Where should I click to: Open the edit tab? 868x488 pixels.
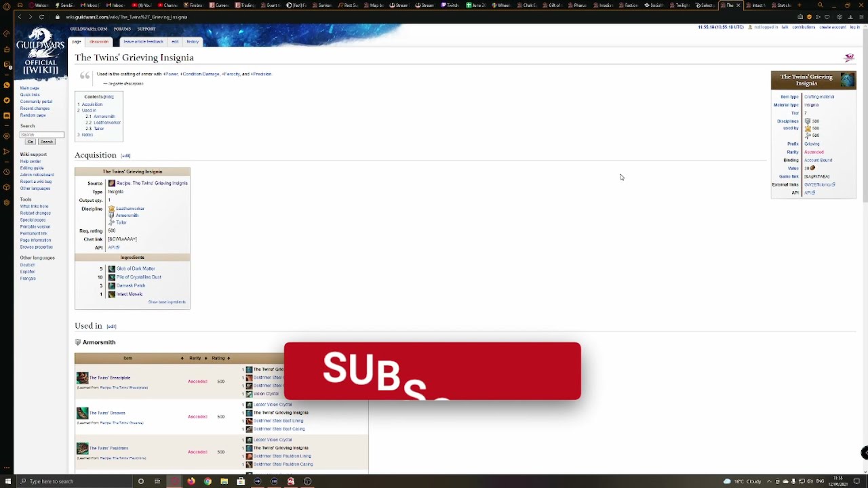click(x=175, y=42)
